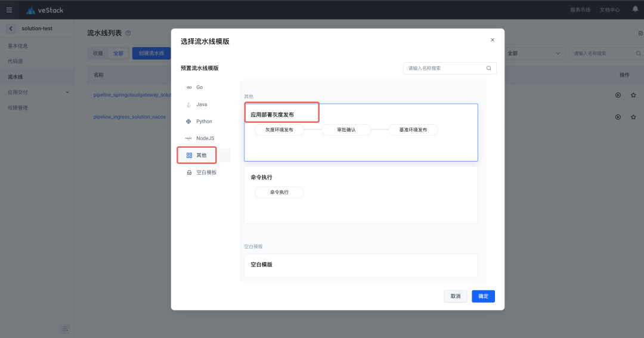Click the 取消 button
Image resolution: width=644 pixels, height=338 pixels.
coord(456,296)
